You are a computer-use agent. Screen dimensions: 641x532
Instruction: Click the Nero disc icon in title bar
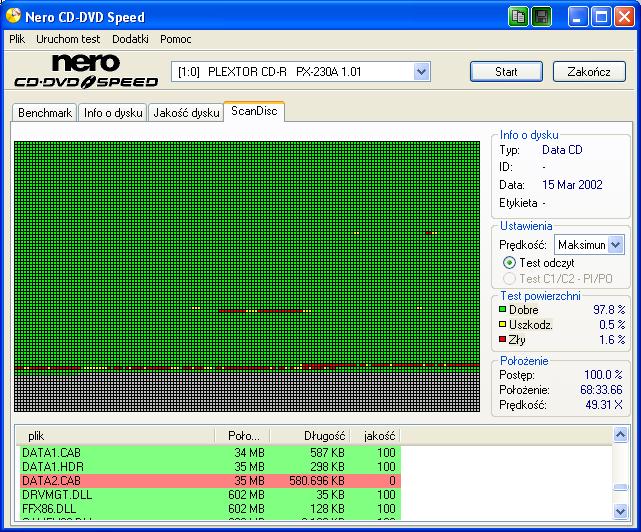point(13,16)
